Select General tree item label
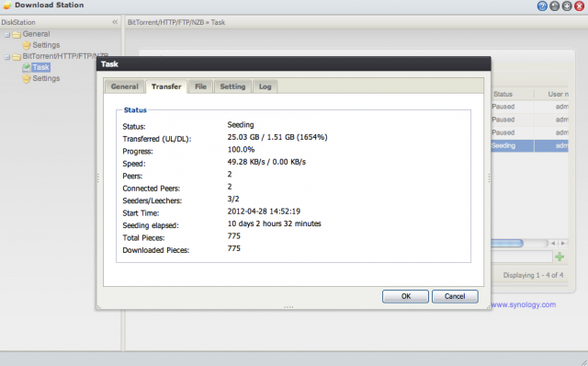Viewport: 588px width, 366px height. click(x=36, y=34)
